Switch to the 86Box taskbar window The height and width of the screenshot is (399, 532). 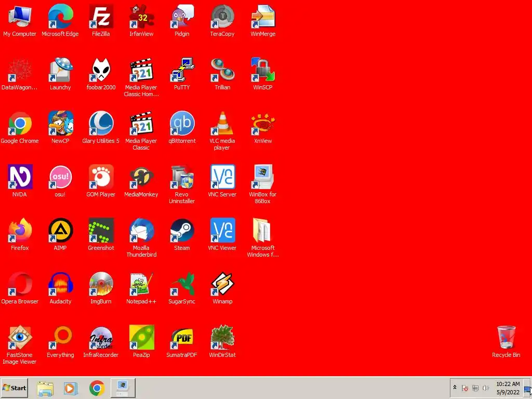(123, 388)
